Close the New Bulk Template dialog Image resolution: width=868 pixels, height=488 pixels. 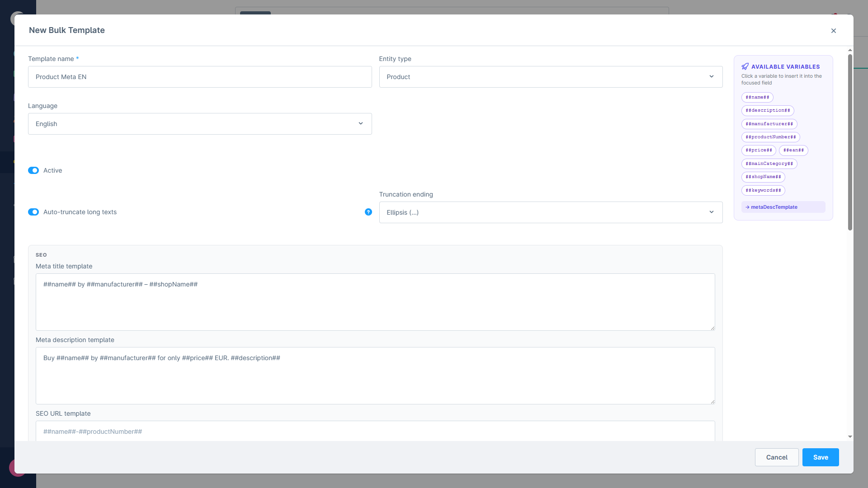(x=834, y=31)
